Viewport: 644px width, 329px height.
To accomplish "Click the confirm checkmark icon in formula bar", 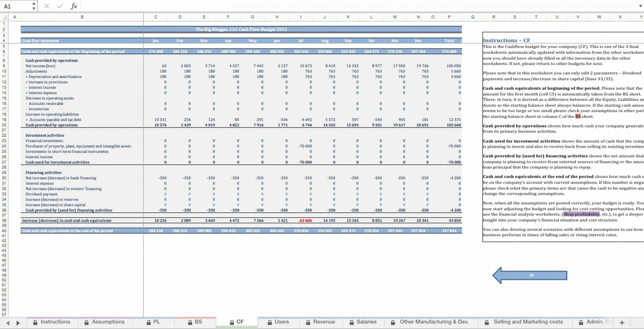I will (x=60, y=6).
